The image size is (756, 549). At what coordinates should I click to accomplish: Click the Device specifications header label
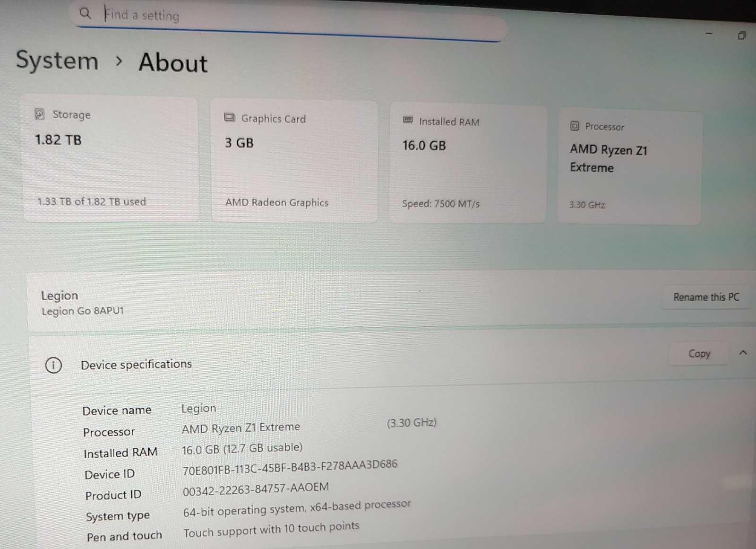[x=136, y=364]
